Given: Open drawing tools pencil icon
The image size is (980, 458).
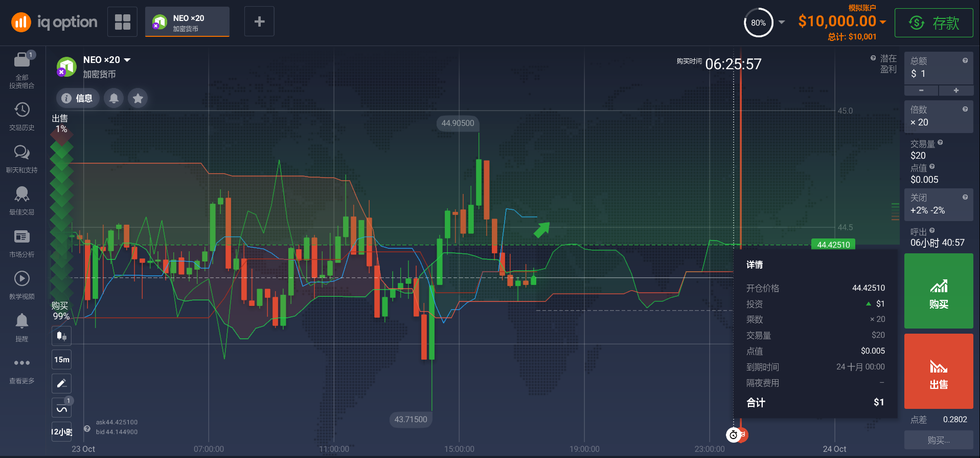Looking at the screenshot, I should [61, 383].
